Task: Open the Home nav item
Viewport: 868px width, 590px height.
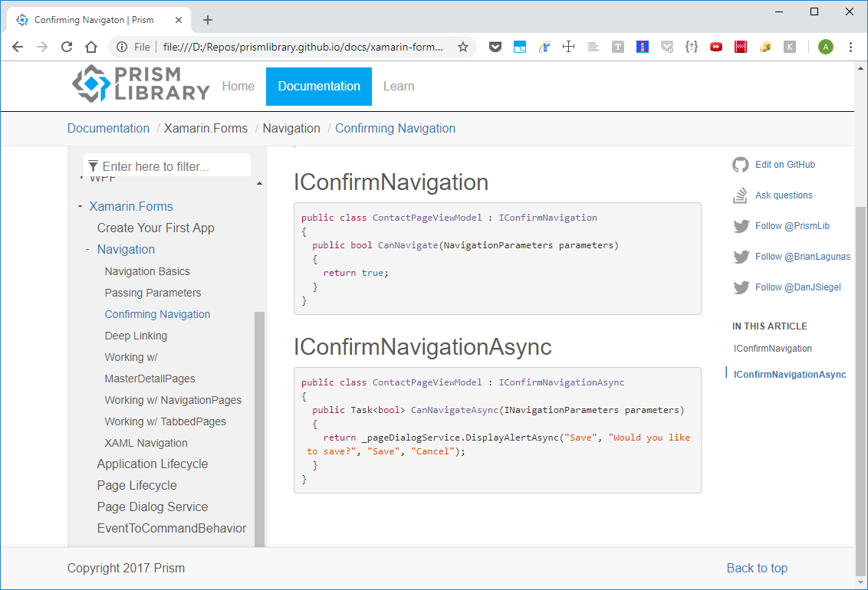Action: point(238,87)
